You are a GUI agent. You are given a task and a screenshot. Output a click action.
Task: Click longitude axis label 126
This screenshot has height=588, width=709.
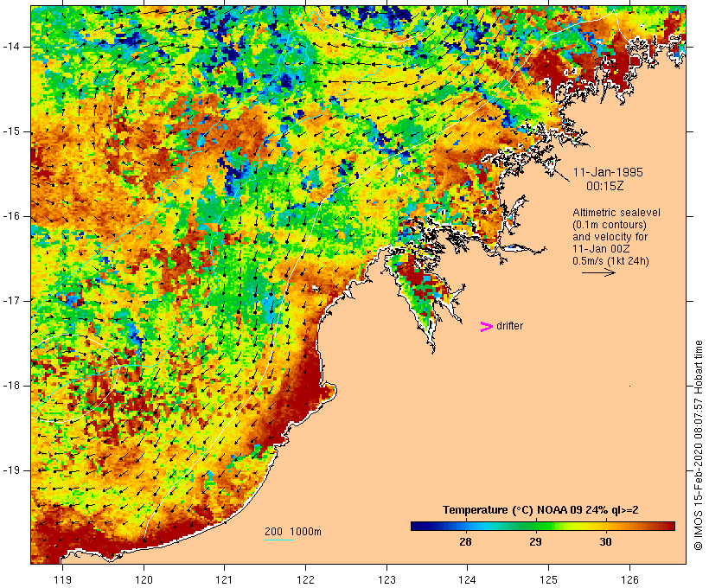pos(629,579)
